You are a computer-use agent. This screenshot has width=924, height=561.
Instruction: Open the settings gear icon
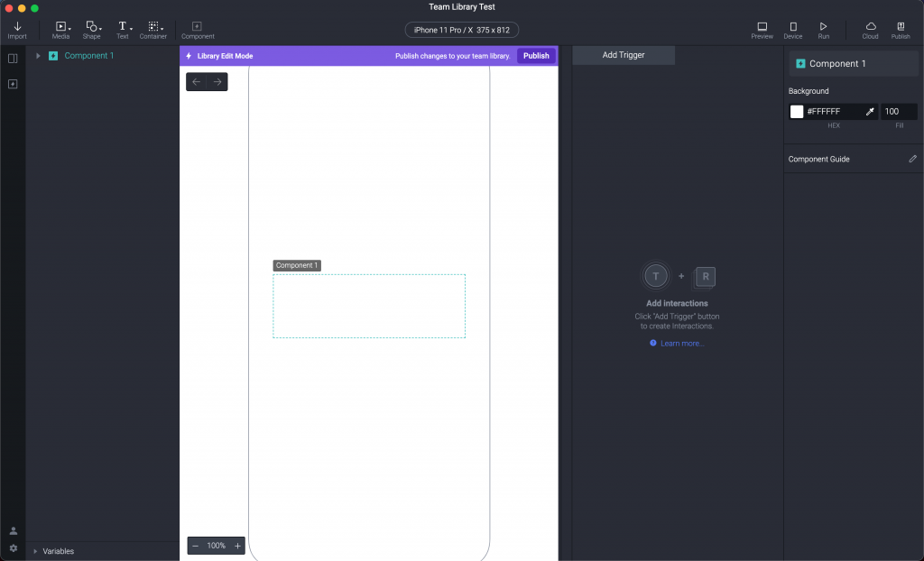(x=13, y=548)
